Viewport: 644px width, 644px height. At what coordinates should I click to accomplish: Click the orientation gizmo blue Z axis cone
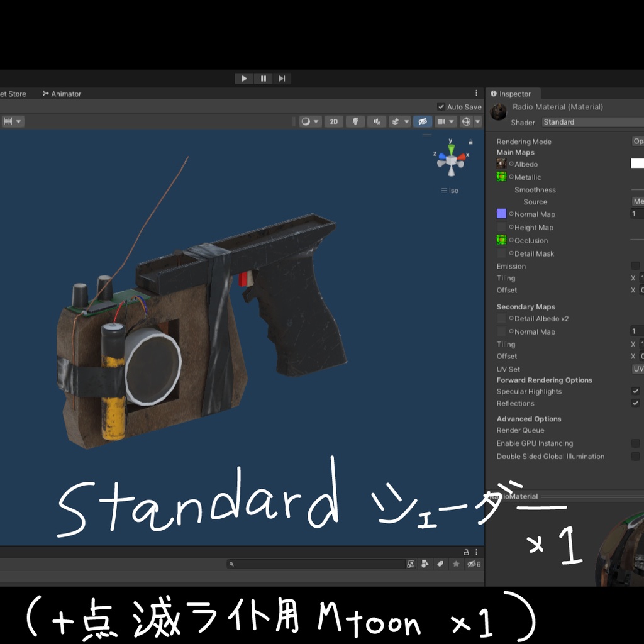point(441,157)
